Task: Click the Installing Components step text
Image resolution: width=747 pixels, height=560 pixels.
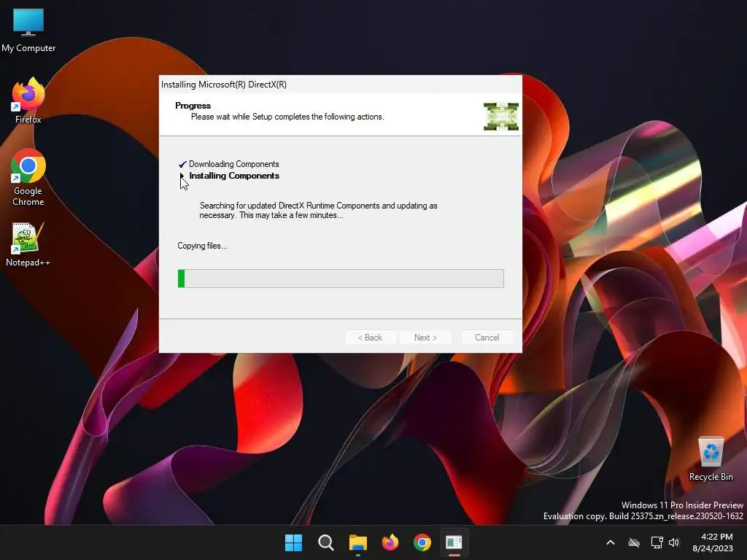Action: (234, 176)
